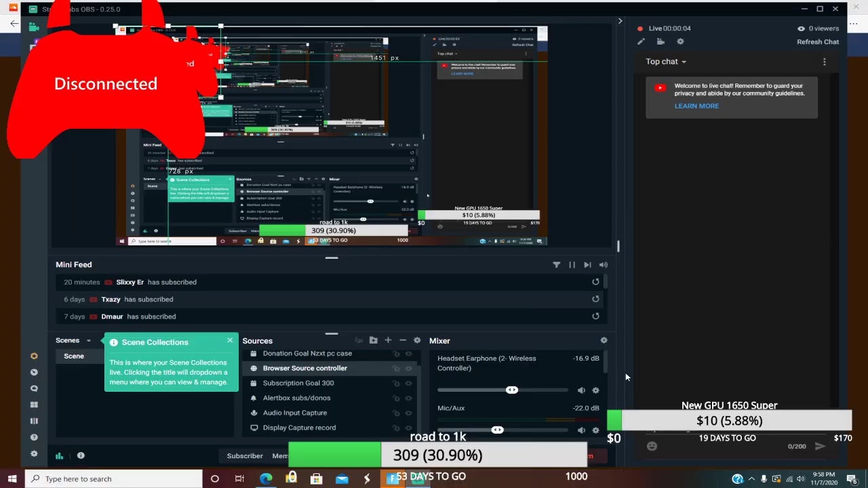Edit stream info with pencil icon
The image size is (868, 488).
coord(641,41)
